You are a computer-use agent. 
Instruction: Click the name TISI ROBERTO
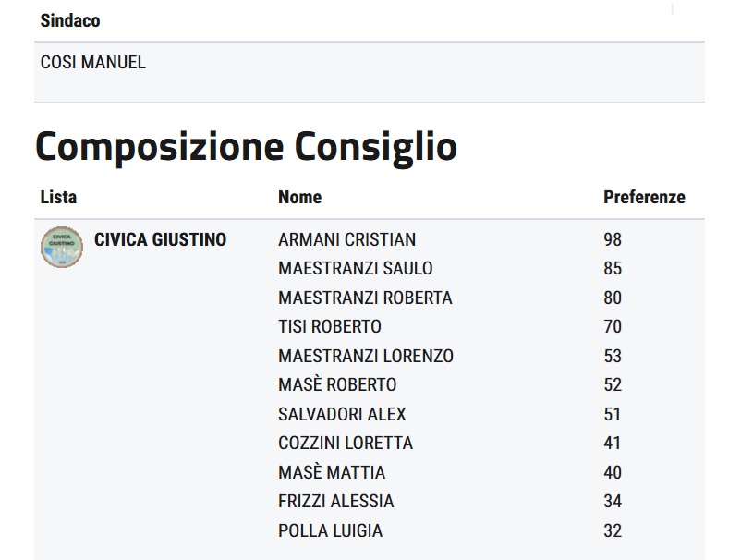(329, 326)
